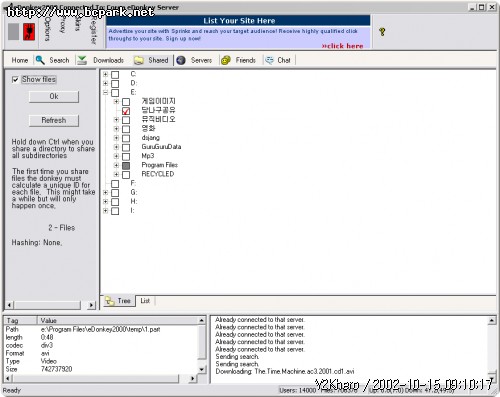Check the Mp3 folder checkbox
The height and width of the screenshot is (397, 500).
pyautogui.click(x=126, y=156)
